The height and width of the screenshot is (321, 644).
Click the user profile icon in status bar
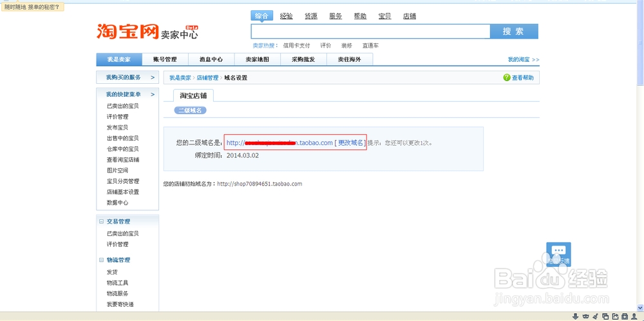click(634, 316)
